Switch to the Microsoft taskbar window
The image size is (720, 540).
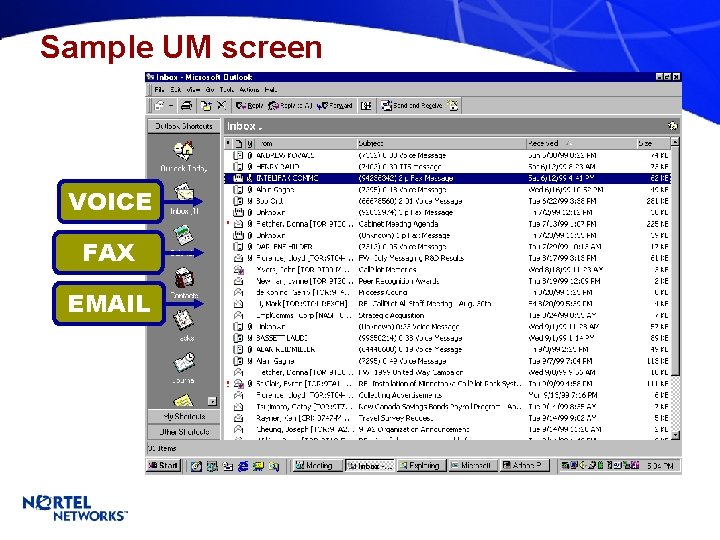click(x=473, y=466)
